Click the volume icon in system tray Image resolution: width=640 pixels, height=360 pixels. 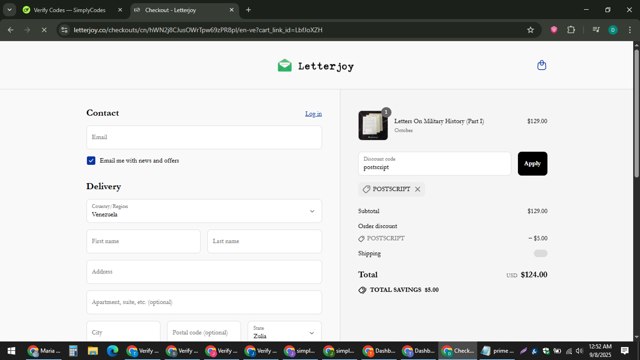click(579, 351)
